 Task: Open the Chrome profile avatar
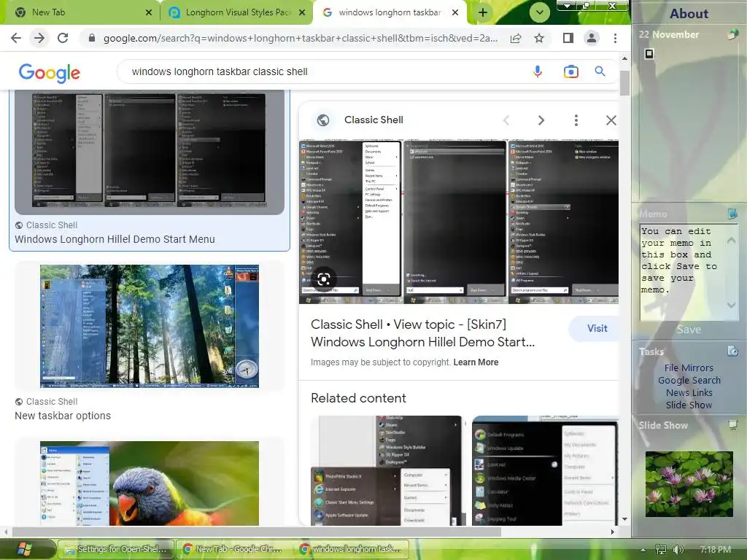pyautogui.click(x=591, y=38)
